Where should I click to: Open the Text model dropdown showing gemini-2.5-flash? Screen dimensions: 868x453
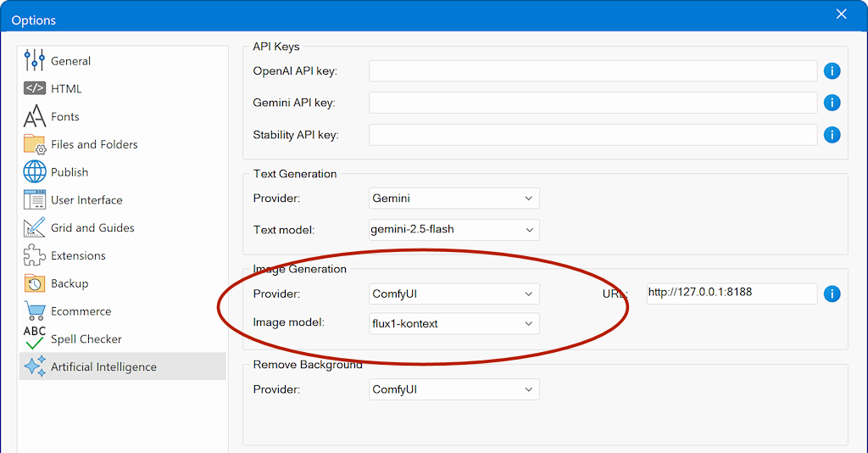pos(454,230)
